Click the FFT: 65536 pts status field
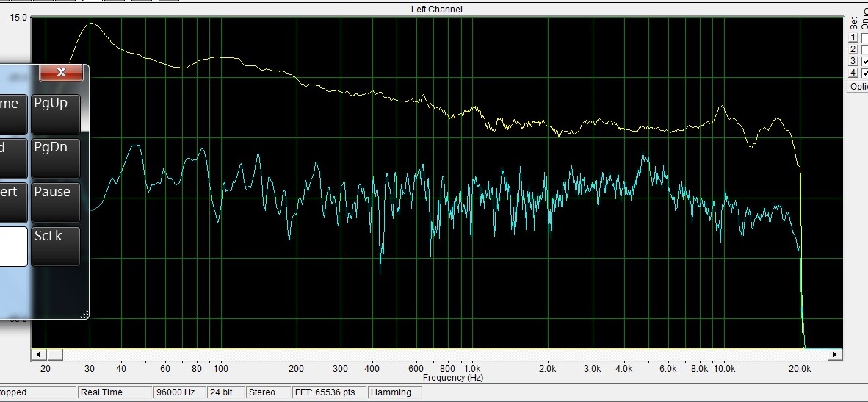This screenshot has height=402, width=868. point(328,392)
